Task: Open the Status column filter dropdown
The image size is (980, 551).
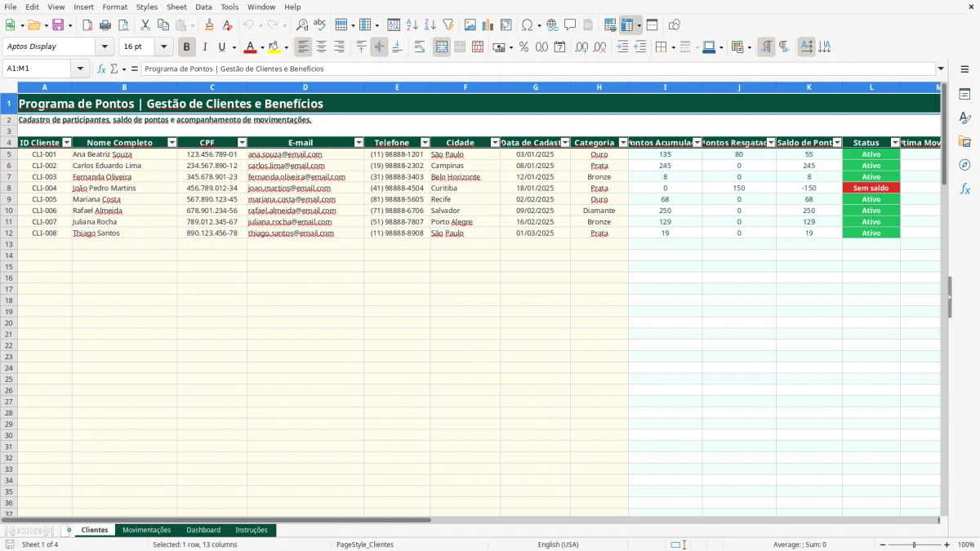Action: coord(895,143)
